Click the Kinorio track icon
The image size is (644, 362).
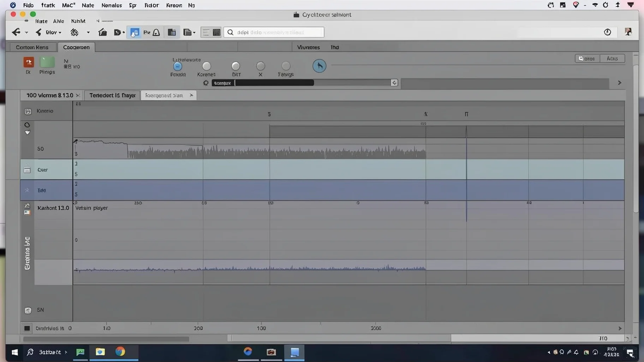pyautogui.click(x=28, y=111)
